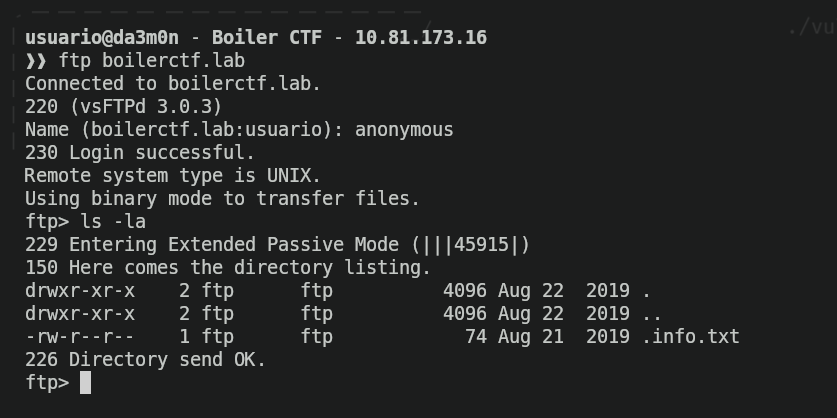837x418 pixels.
Task: Click the IP address 10.81.173.16
Action: [424, 38]
